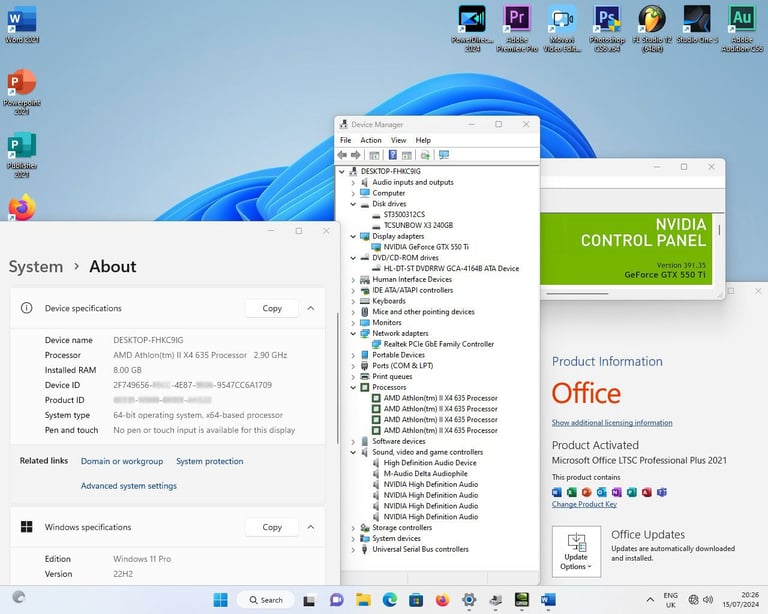
Task: Copy the Device specifications
Action: pos(272,308)
